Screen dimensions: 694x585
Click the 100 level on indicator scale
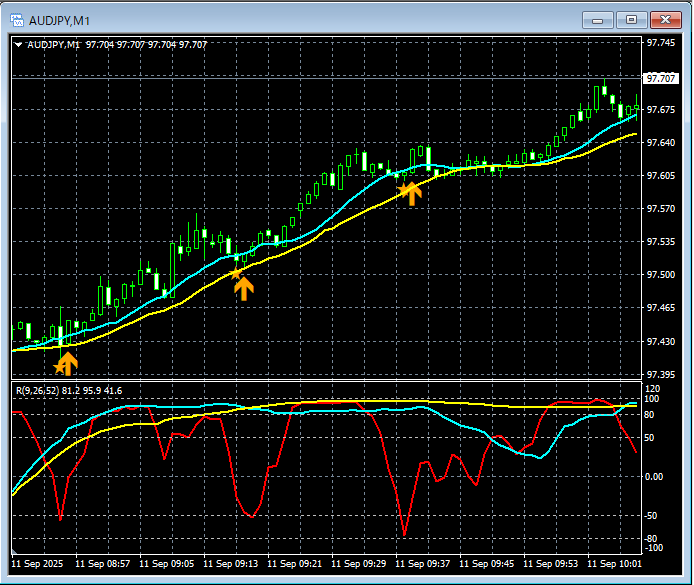tap(653, 399)
